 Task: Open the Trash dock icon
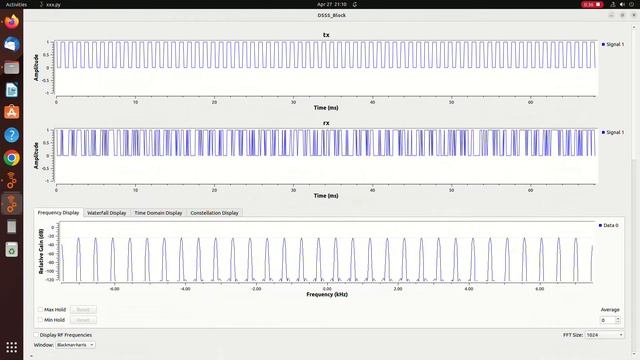coord(11,249)
